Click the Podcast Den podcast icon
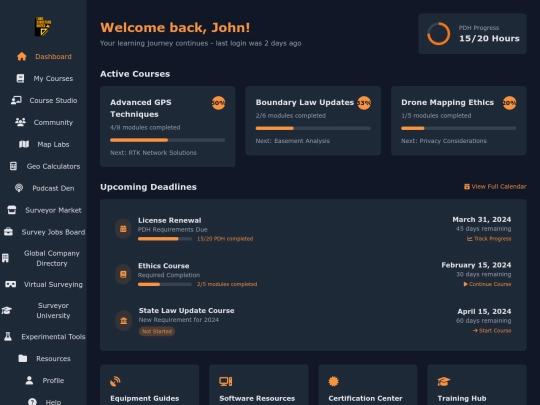Image resolution: width=540 pixels, height=405 pixels. coord(19,188)
